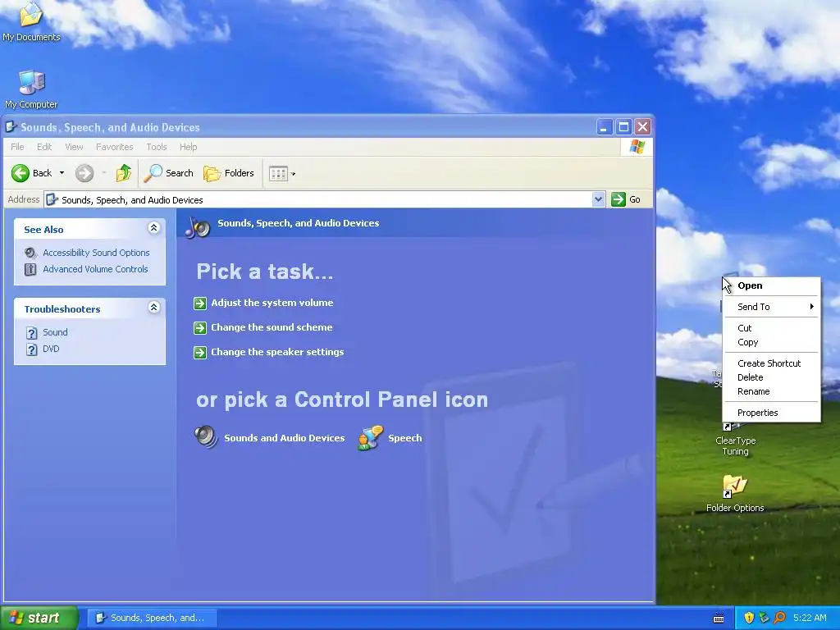Viewport: 840px width, 630px height.
Task: Click the window title bar system icon
Action: (x=10, y=127)
